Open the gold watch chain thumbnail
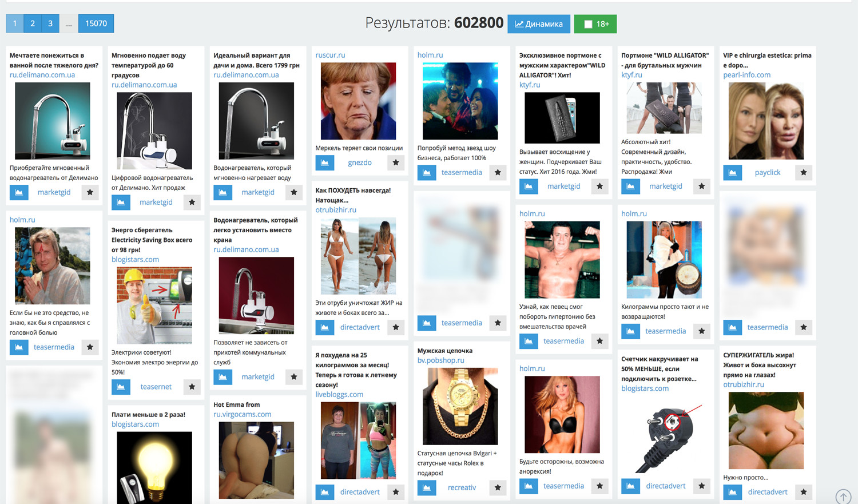Viewport: 858px width, 504px height. tap(460, 406)
